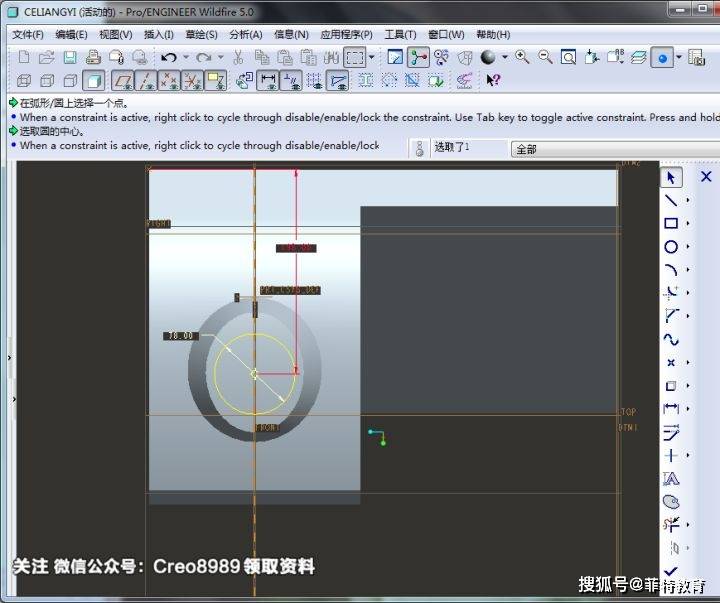
Task: Select the Rectangle sketch tool
Action: (x=671, y=223)
